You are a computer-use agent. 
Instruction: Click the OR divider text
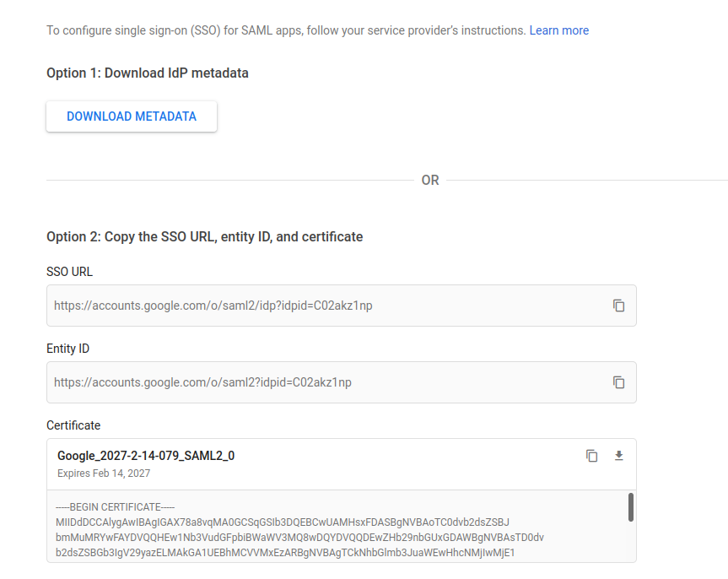430,181
